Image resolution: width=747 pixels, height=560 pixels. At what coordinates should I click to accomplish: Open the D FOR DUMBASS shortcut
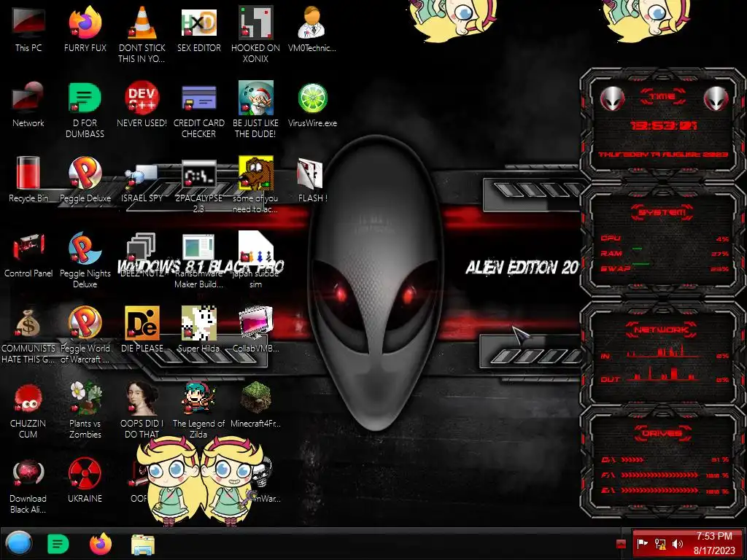85,109
